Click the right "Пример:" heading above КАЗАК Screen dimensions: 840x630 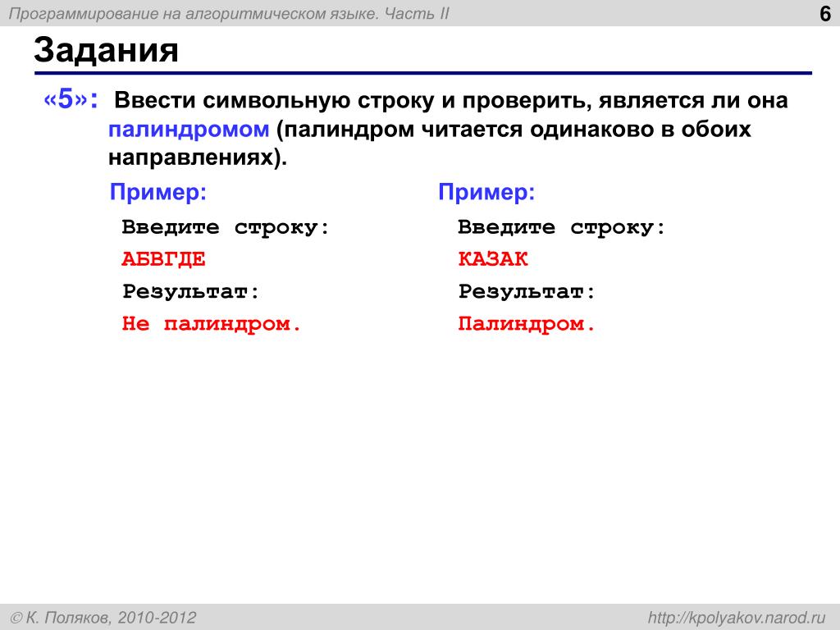point(486,192)
